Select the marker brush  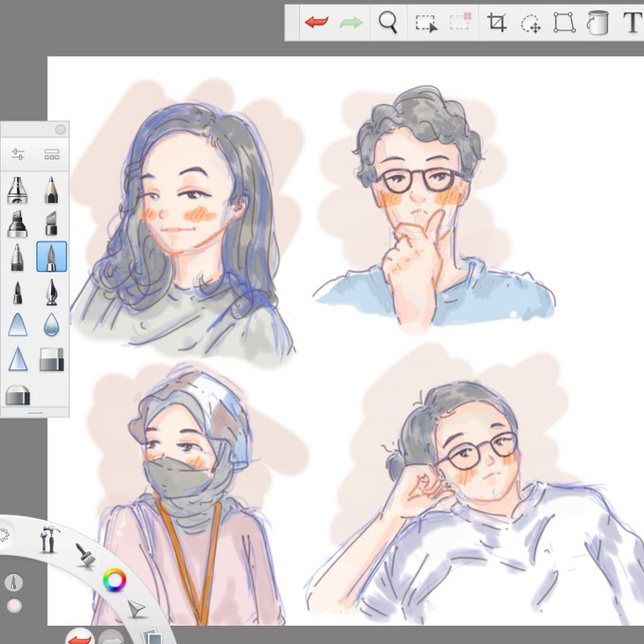pyautogui.click(x=17, y=224)
